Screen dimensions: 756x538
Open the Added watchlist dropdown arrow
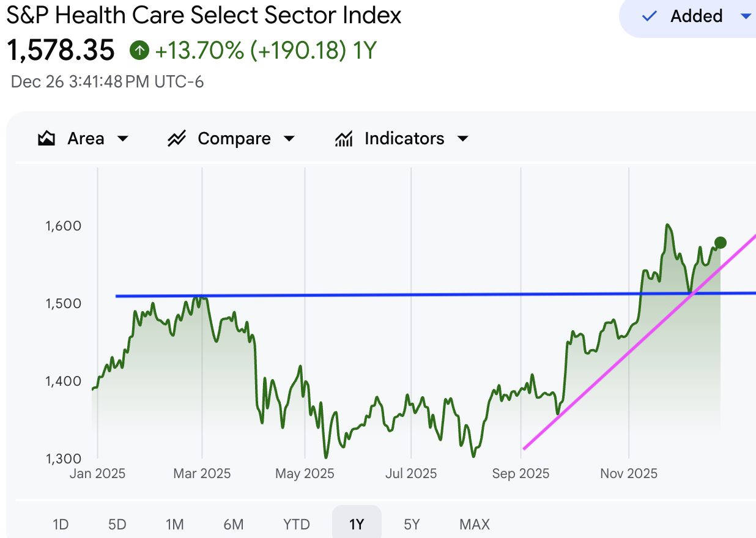click(x=746, y=17)
